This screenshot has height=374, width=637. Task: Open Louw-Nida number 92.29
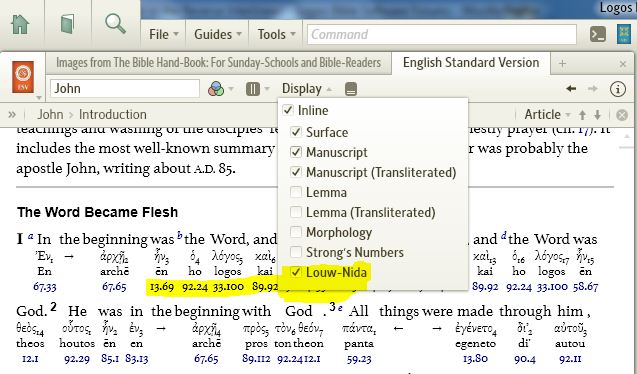[77, 359]
